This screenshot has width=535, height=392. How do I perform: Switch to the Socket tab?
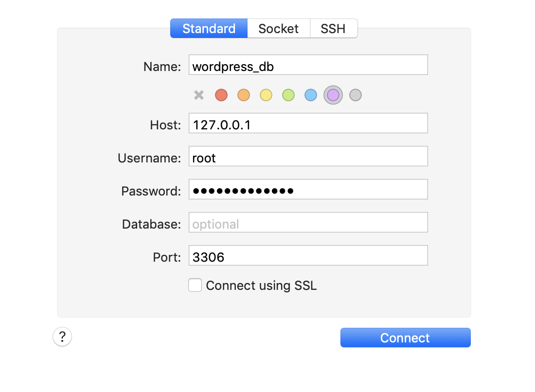tap(279, 28)
